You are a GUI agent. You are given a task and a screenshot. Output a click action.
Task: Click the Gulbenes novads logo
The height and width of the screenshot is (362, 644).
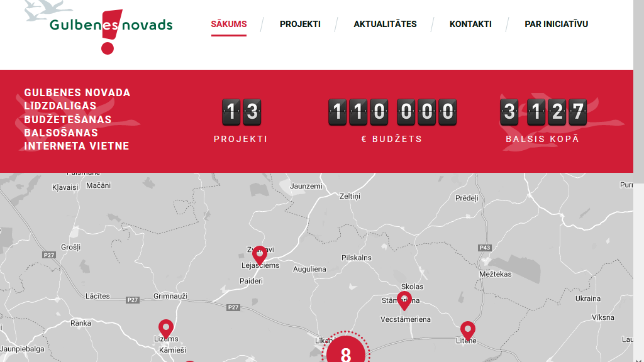tap(104, 26)
